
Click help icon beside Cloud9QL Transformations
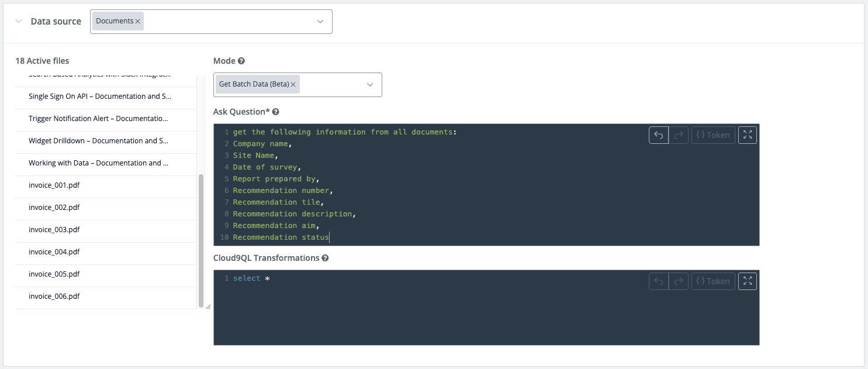[325, 258]
